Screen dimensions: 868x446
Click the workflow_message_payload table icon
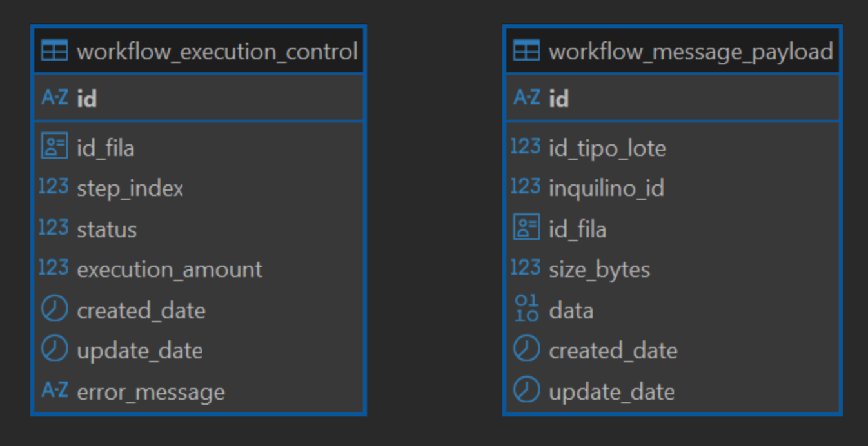pos(526,51)
